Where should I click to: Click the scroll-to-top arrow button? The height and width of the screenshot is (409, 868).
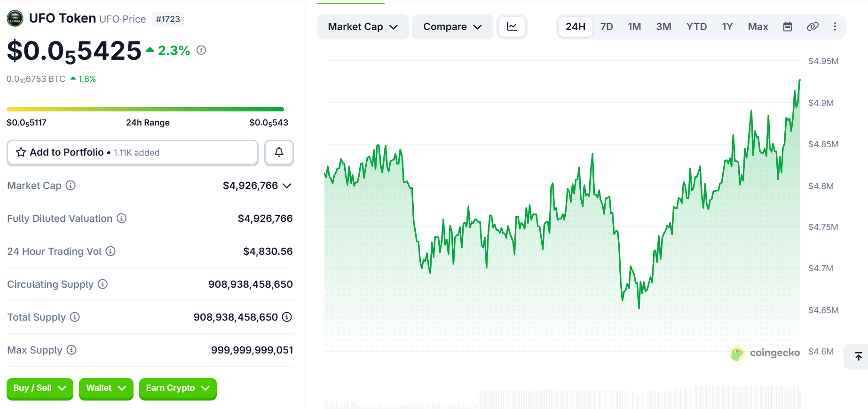[x=858, y=356]
